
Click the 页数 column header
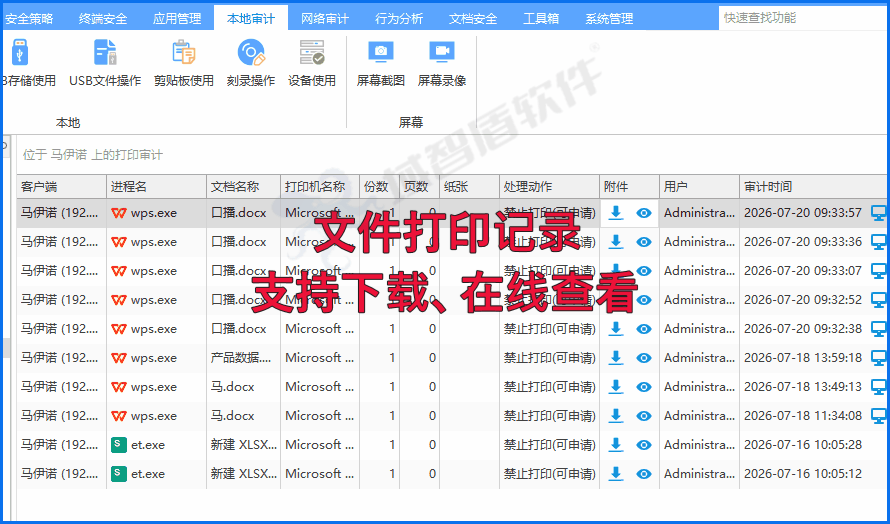(x=419, y=187)
